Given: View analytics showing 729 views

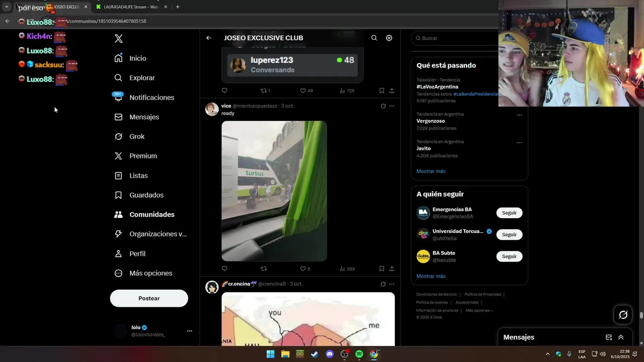Looking at the screenshot, I should coord(347,90).
